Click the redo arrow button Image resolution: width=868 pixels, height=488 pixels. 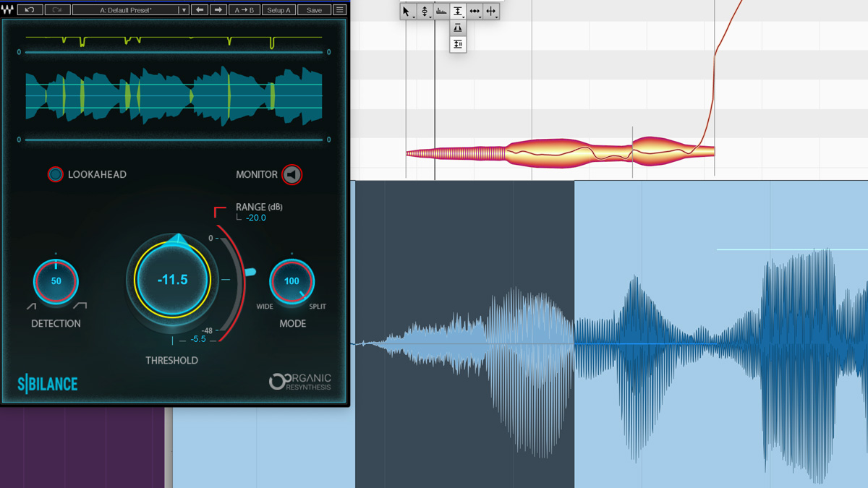[57, 10]
